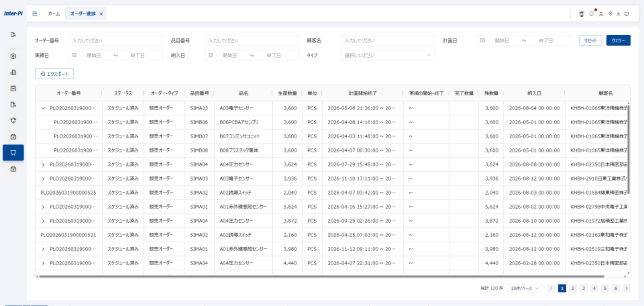This screenshot has width=644, height=306.
Task: Select current page 1 button
Action: 562,288
